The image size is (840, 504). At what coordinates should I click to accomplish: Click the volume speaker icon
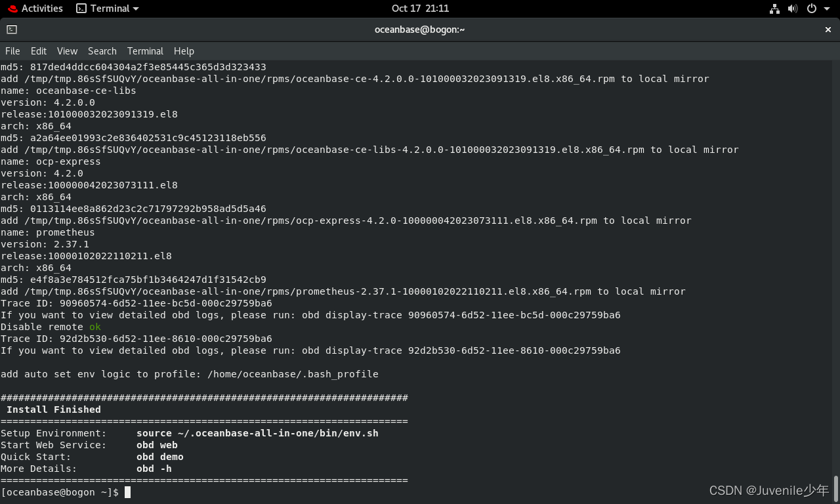[x=793, y=9]
